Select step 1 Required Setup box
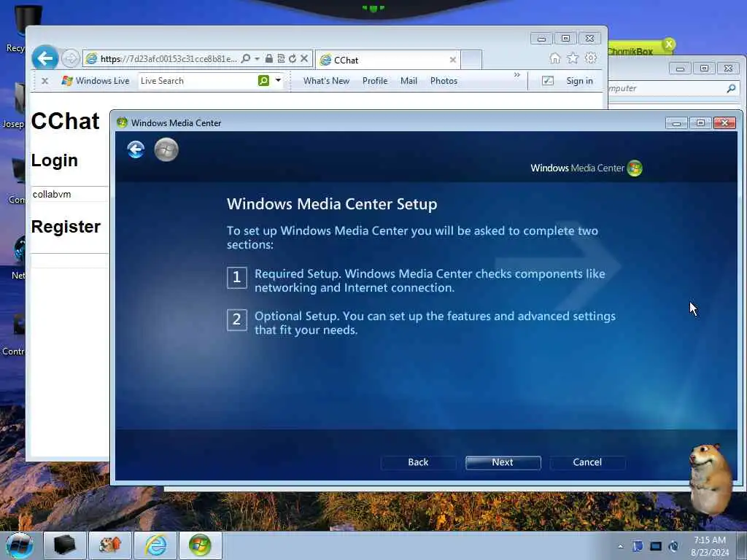This screenshot has height=560, width=747. click(x=237, y=278)
